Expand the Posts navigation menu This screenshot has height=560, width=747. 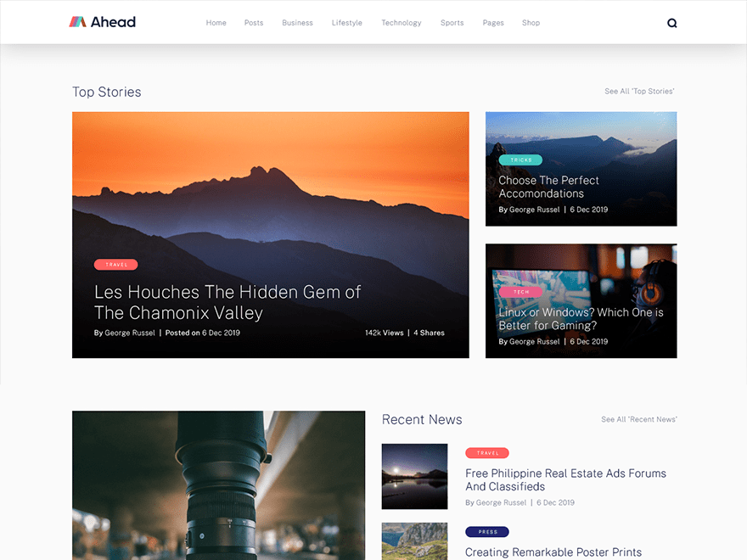(x=253, y=23)
